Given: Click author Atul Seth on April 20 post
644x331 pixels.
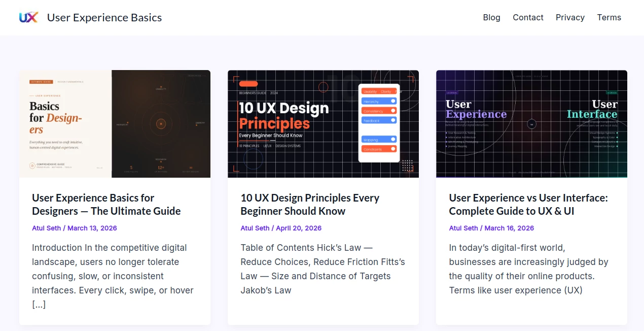Looking at the screenshot, I should (255, 228).
